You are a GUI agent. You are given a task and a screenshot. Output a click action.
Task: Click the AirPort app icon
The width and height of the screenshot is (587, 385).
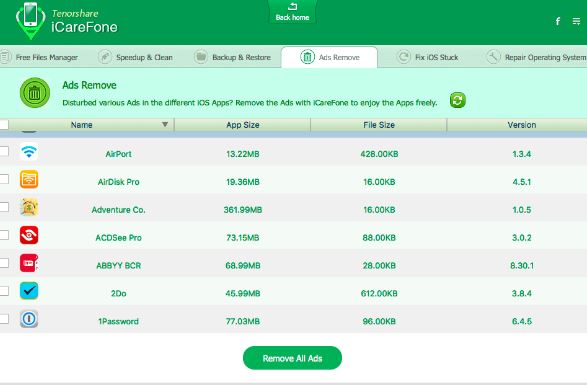click(29, 152)
